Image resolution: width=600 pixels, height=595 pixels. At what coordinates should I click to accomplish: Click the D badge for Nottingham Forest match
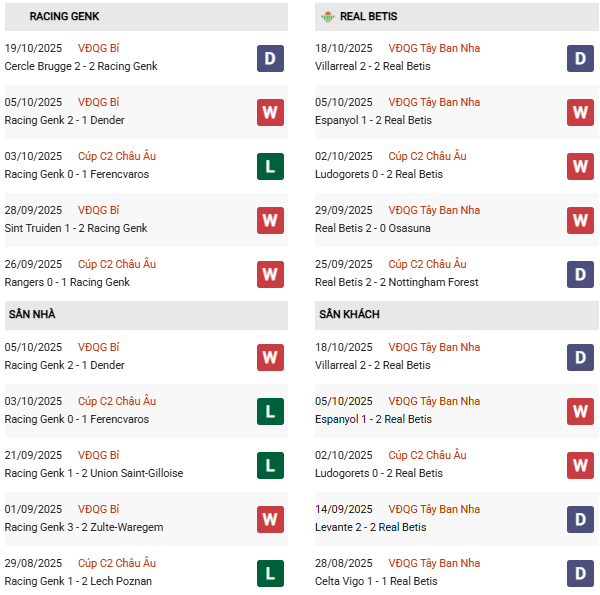(581, 274)
